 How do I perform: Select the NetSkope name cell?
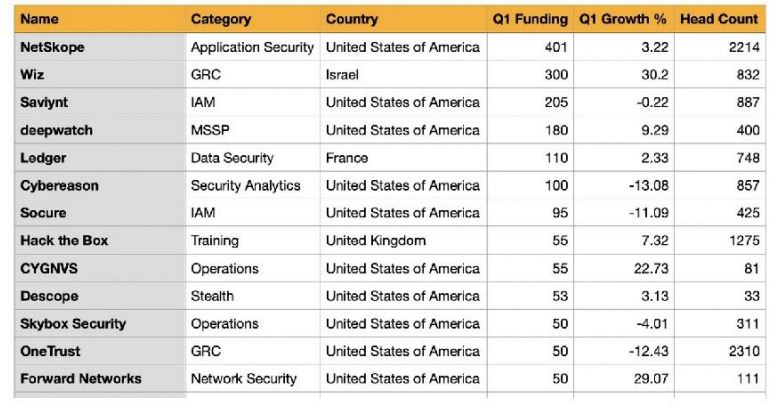coord(100,47)
